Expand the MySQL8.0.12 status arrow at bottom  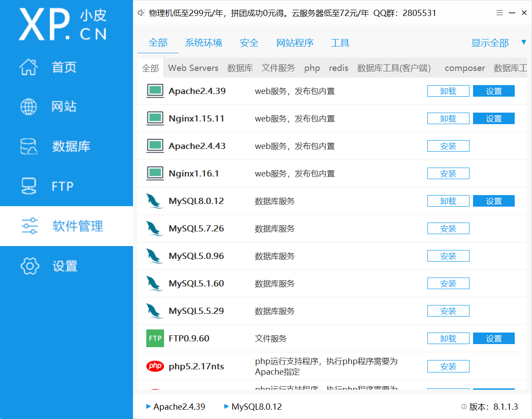click(227, 406)
